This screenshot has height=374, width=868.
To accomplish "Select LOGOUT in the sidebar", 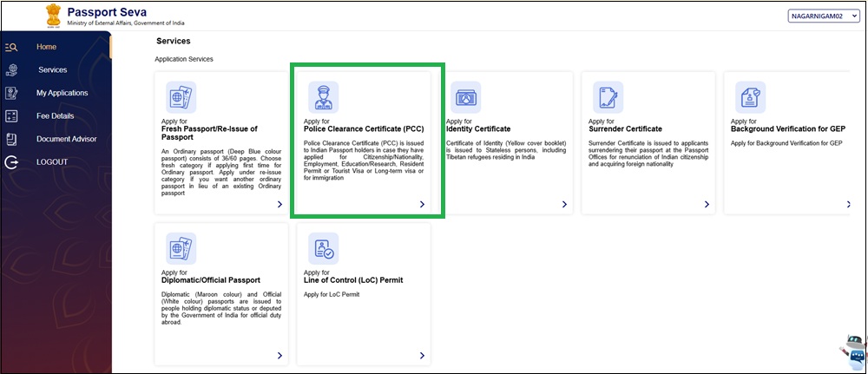I will click(x=52, y=162).
